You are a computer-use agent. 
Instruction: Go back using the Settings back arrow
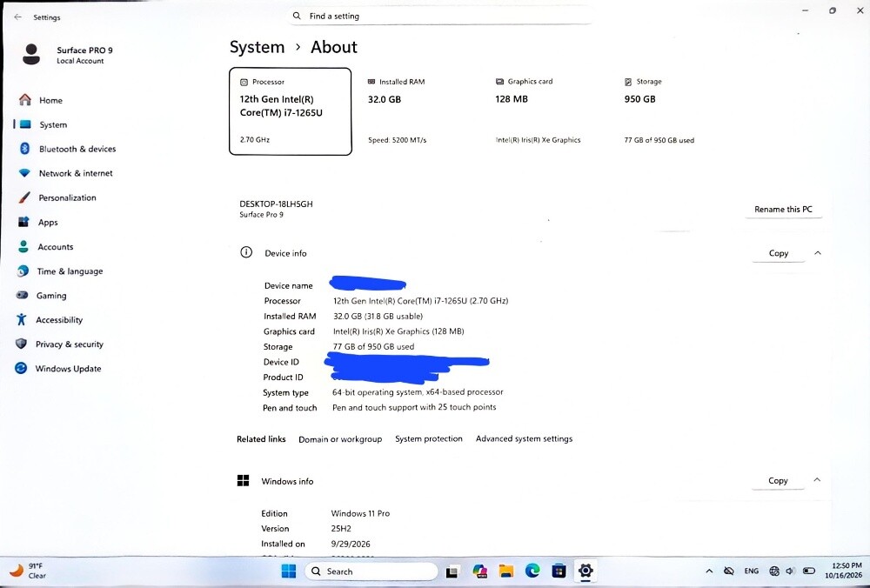17,17
